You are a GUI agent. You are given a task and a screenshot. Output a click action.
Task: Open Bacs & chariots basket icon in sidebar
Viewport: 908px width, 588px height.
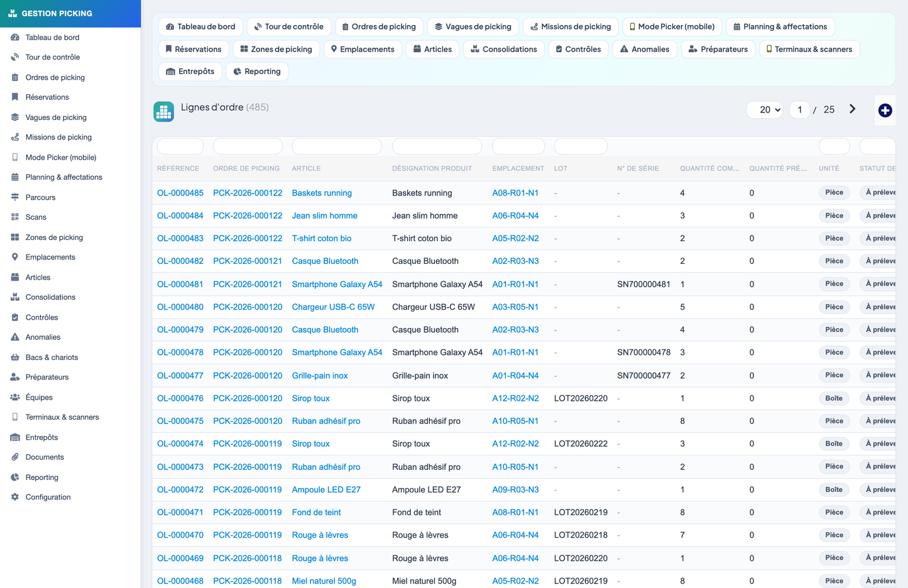(15, 357)
